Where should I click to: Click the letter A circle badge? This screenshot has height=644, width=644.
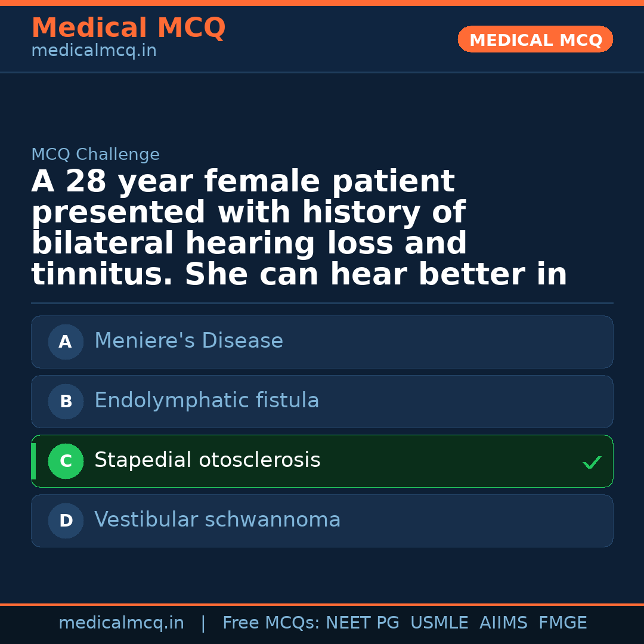click(66, 342)
